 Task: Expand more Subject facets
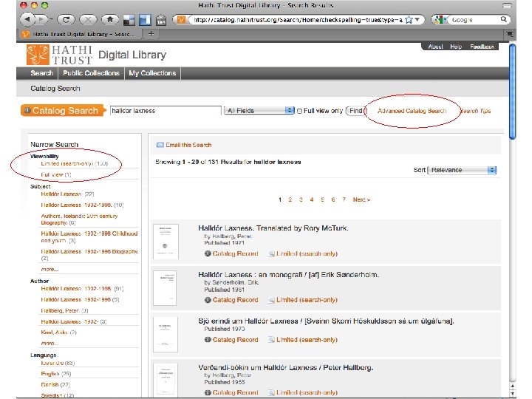(50, 270)
